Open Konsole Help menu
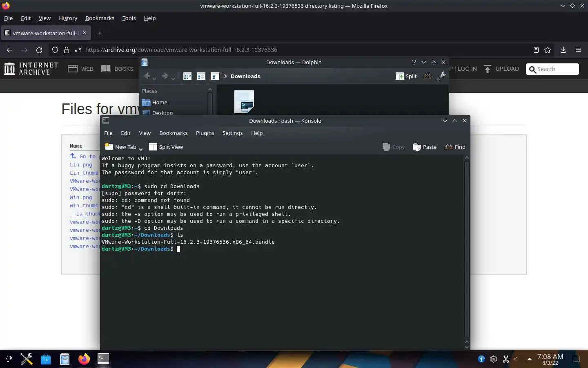 coord(257,133)
